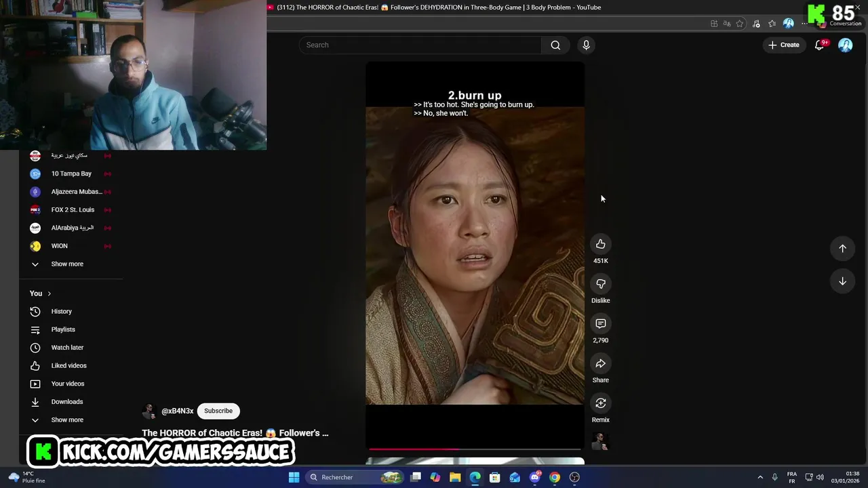Image resolution: width=868 pixels, height=488 pixels.
Task: Pause the Short by clicking the video
Action: (x=475, y=254)
